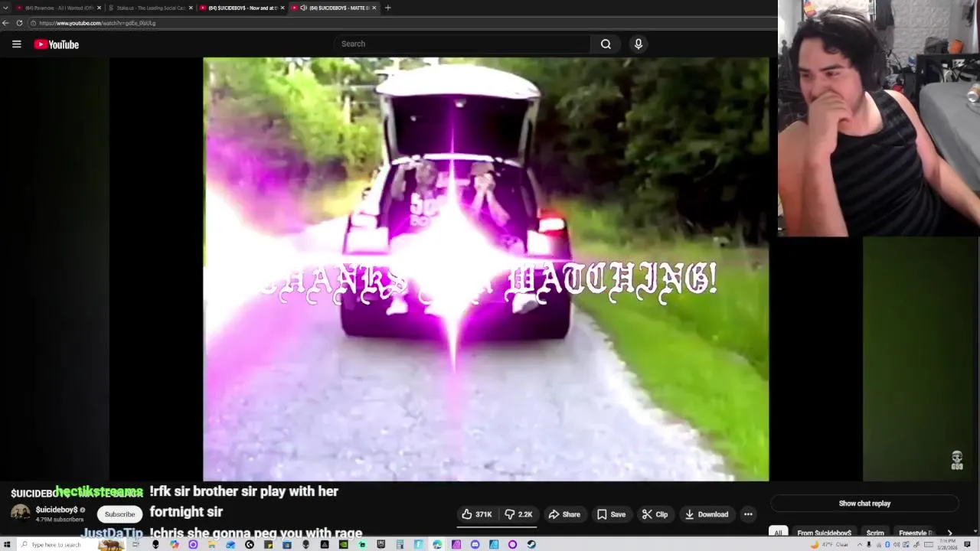This screenshot has height=551, width=980.
Task: Click the video player area
Action: [x=485, y=269]
